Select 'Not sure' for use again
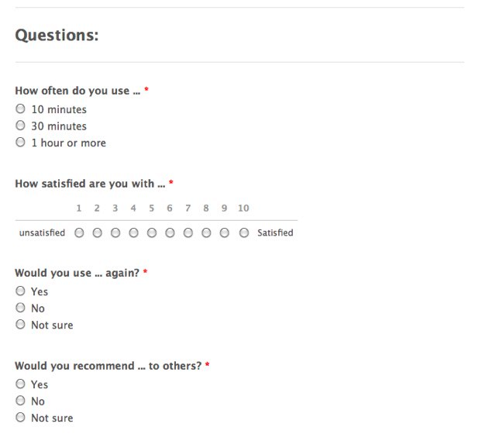This screenshot has width=482, height=448. click(x=20, y=325)
